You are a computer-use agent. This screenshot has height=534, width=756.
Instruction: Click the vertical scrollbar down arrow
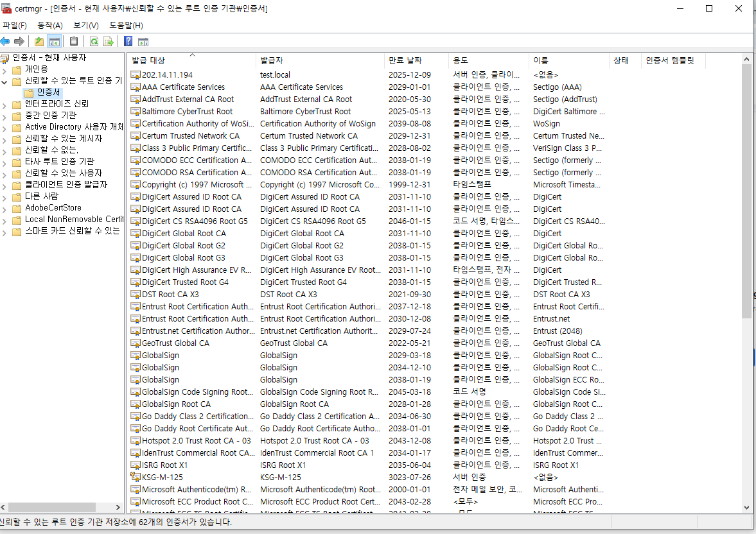click(746, 507)
